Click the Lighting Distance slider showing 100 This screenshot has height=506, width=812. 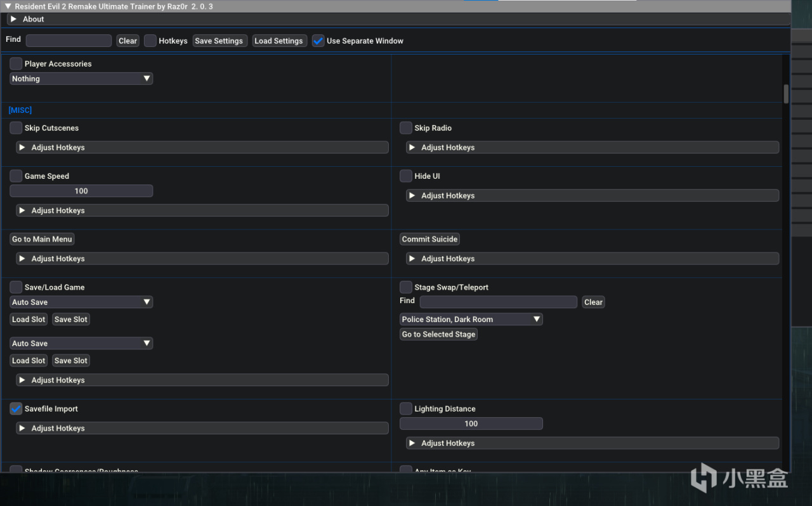(x=471, y=424)
